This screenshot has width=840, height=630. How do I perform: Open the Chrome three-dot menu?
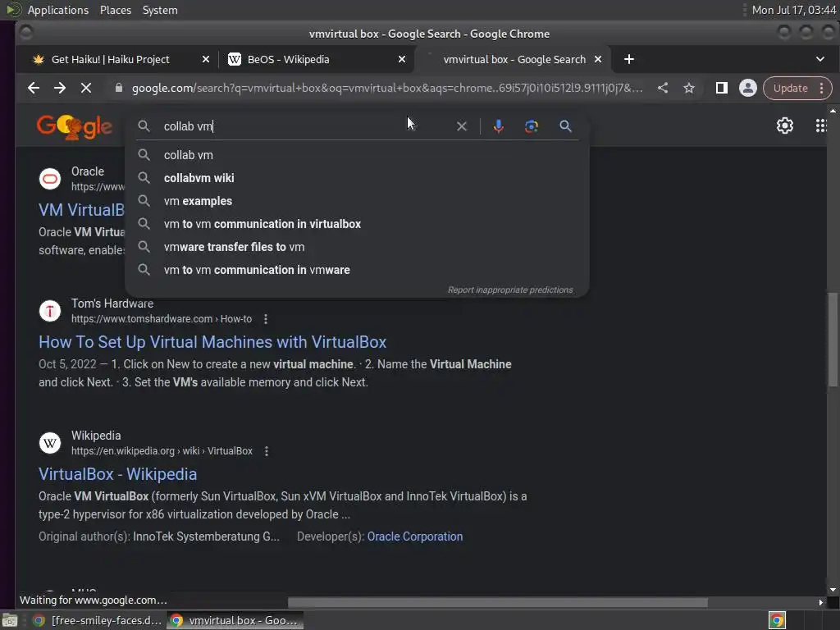(x=822, y=88)
